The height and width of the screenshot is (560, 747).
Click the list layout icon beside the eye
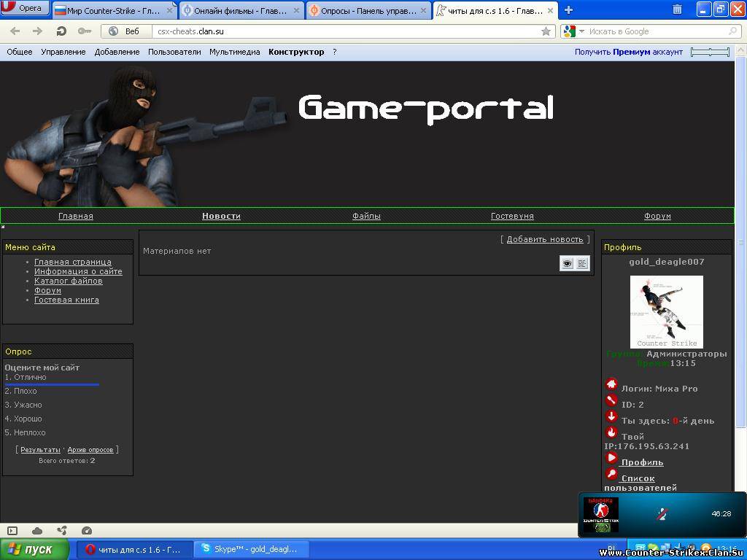(582, 263)
